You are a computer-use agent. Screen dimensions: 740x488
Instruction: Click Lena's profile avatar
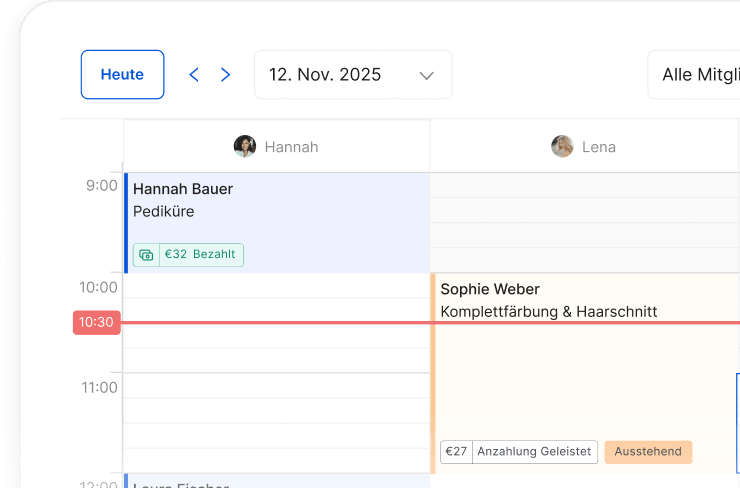pos(562,146)
